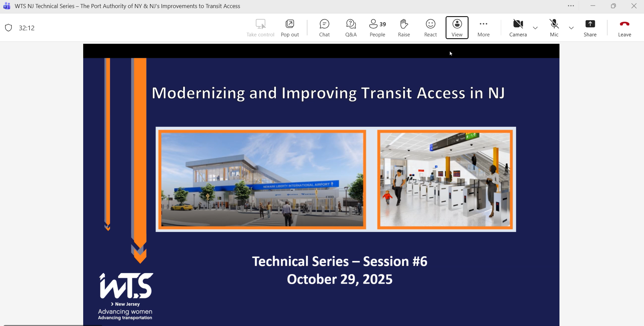Click the horizontal scrollbar at bottom
Image resolution: width=644 pixels, height=326 pixels.
51,325
